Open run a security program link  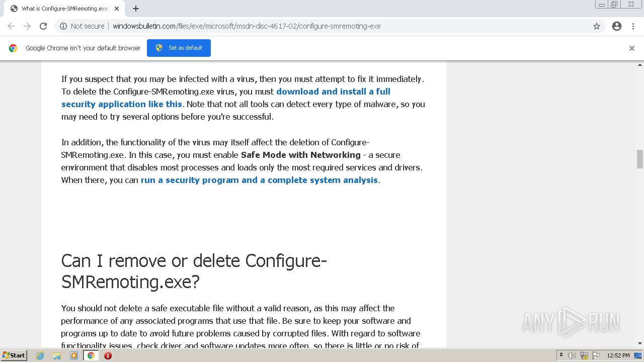coord(259,180)
